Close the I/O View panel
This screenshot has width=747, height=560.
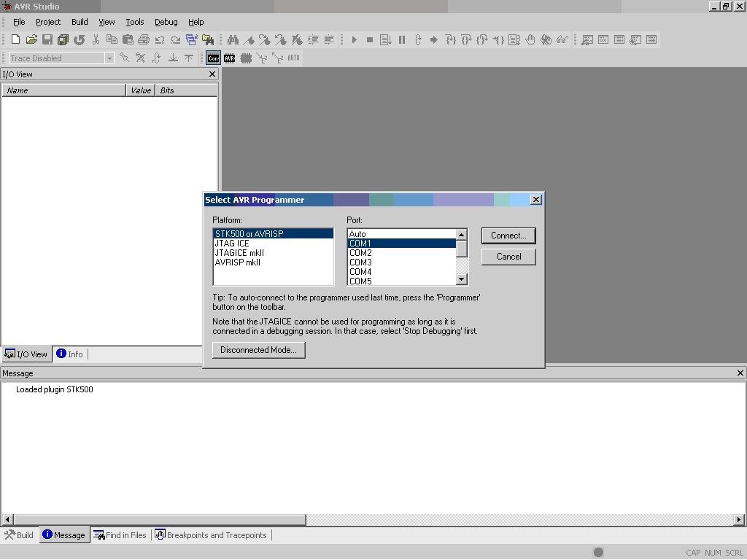coord(212,74)
